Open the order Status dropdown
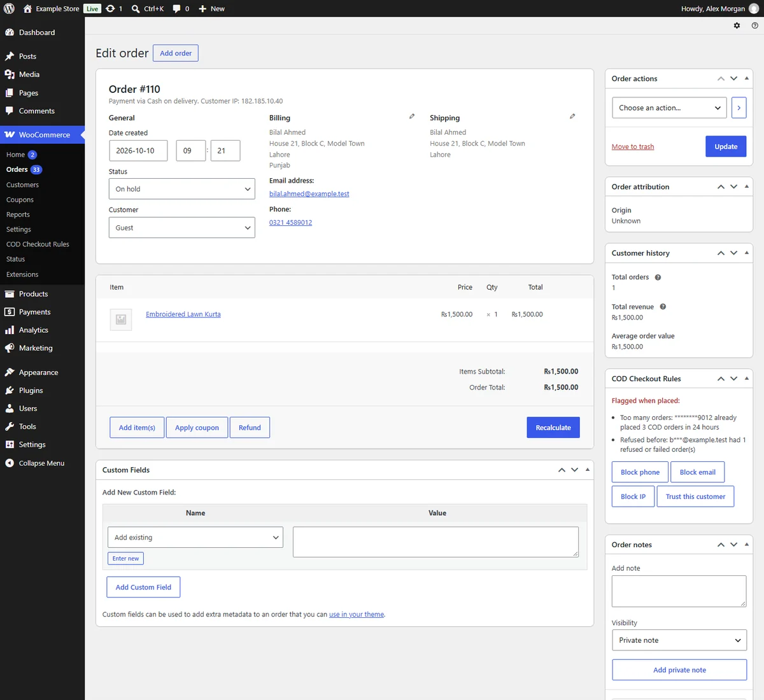The height and width of the screenshot is (700, 764). (182, 189)
